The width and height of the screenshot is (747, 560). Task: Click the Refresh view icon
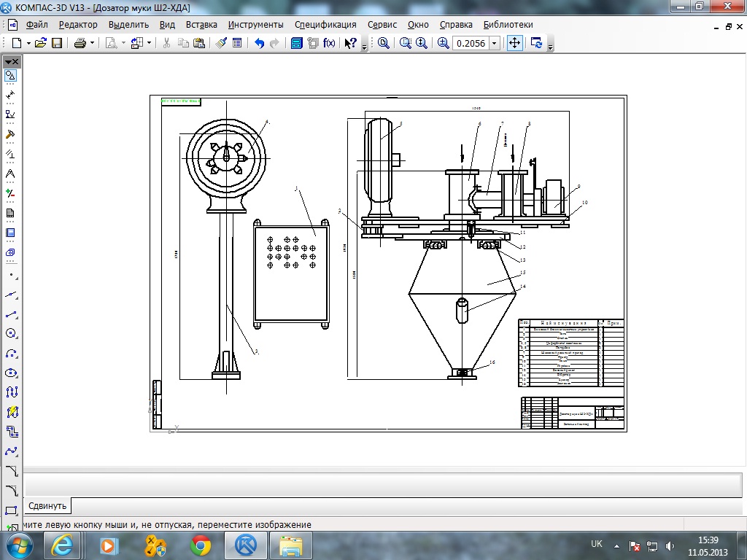(536, 43)
